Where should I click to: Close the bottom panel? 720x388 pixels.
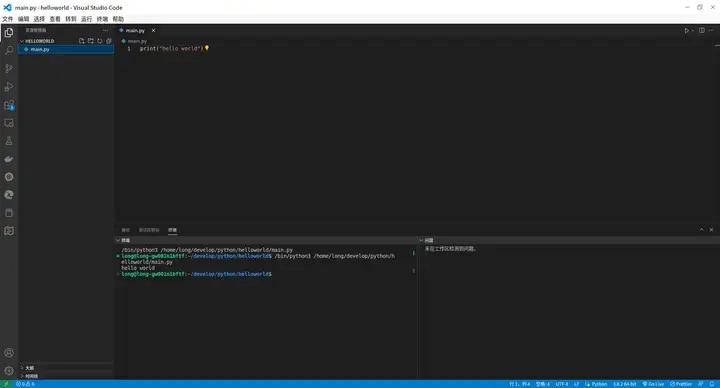pos(711,230)
